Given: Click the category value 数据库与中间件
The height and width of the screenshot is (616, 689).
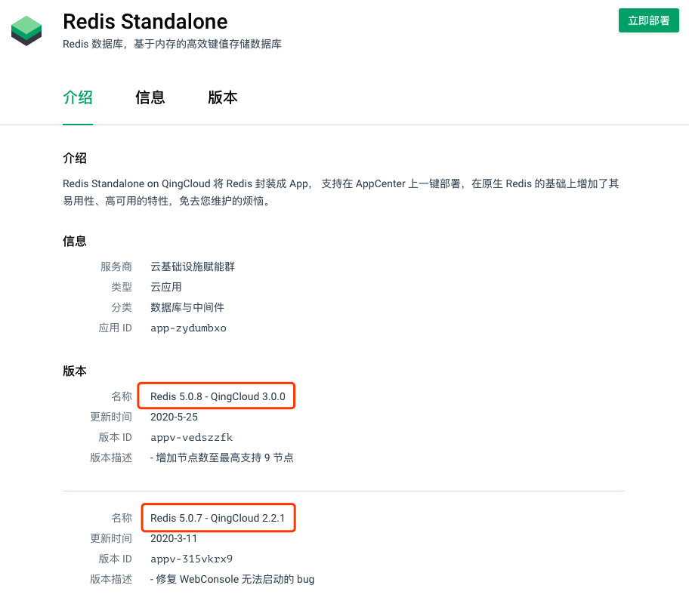Looking at the screenshot, I should pyautogui.click(x=187, y=307).
